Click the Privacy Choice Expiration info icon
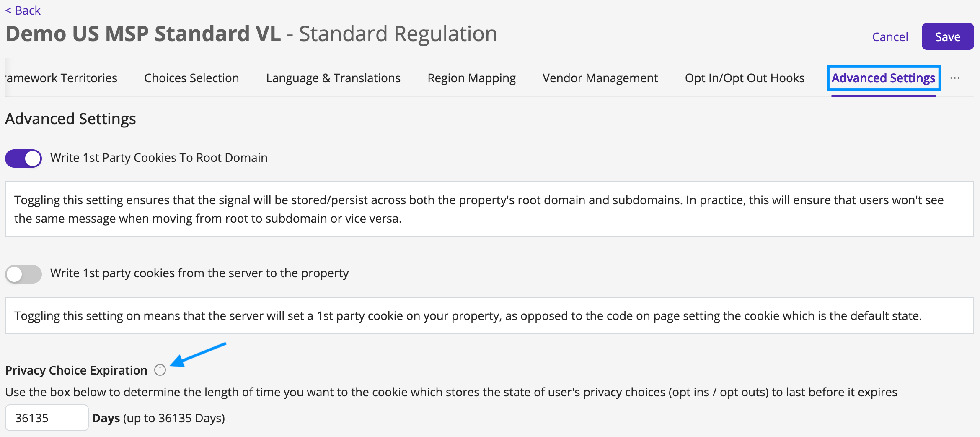The height and width of the screenshot is (437, 980). point(160,370)
